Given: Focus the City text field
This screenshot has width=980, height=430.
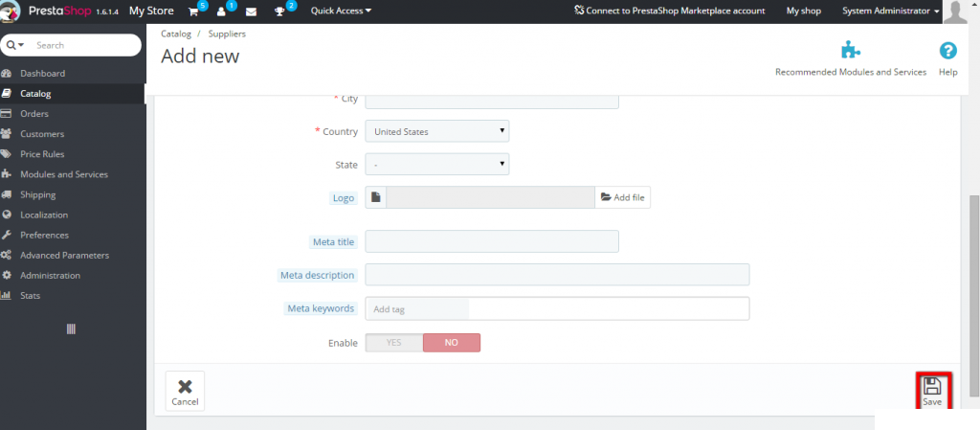Looking at the screenshot, I should (x=492, y=101).
